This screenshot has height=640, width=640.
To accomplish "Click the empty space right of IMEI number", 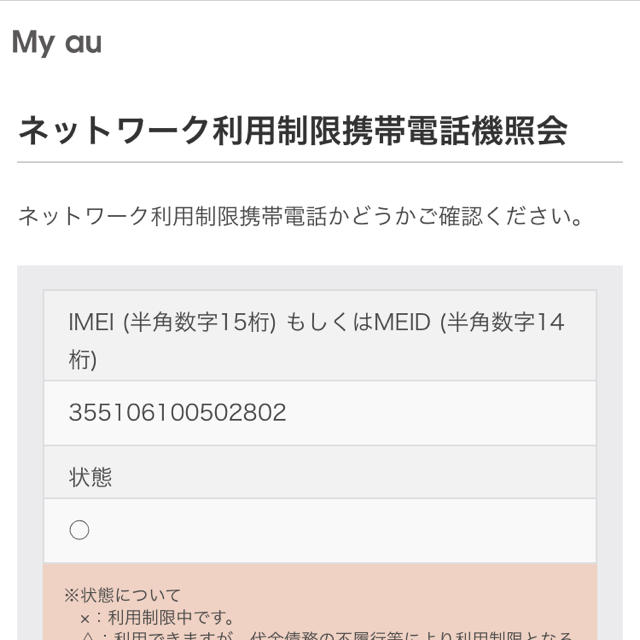I will (441, 413).
